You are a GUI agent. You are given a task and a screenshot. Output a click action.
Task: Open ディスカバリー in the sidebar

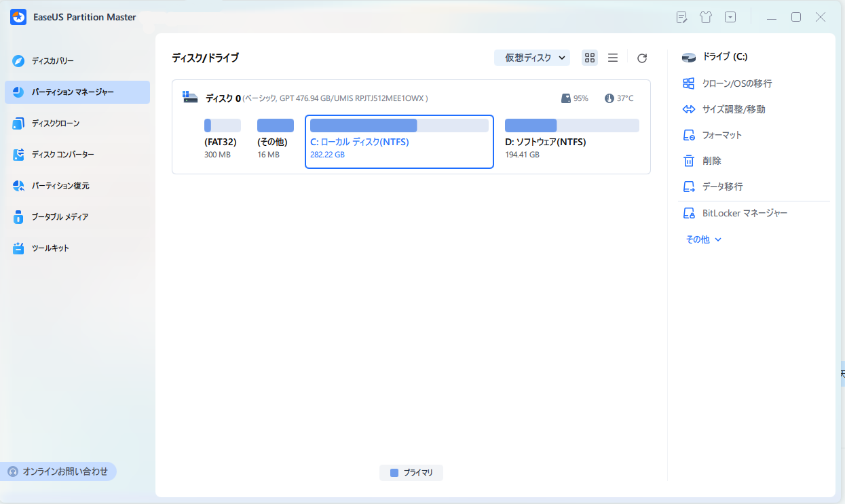(52, 61)
